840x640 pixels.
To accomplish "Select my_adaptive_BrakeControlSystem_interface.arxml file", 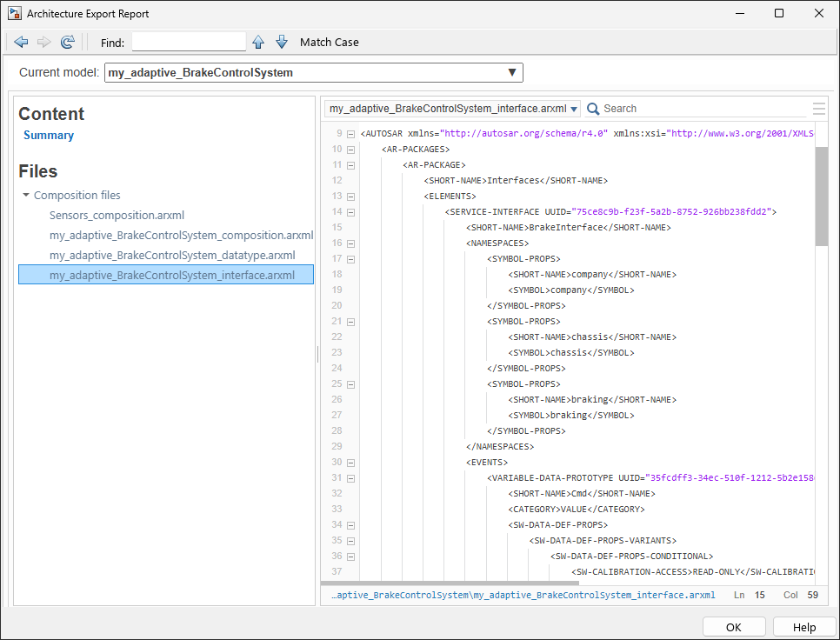I will 166,275.
